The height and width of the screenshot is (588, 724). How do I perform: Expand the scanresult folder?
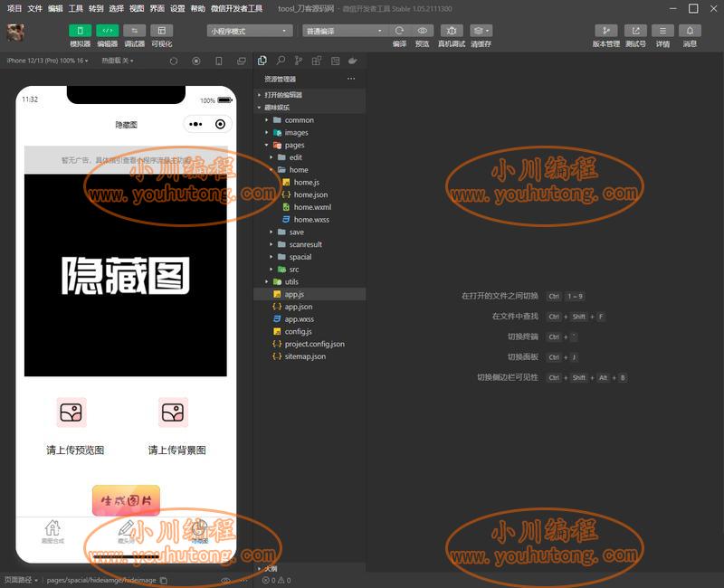click(x=310, y=244)
